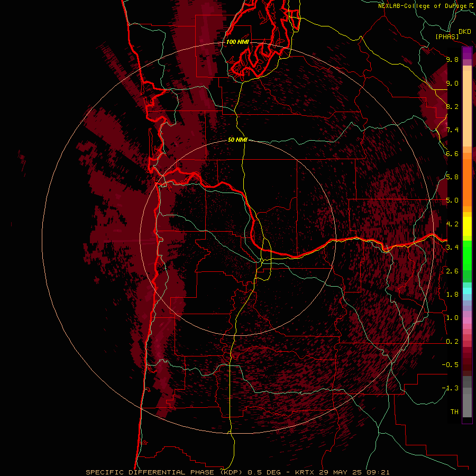
Task: Click the -0.5 value on the color scale
Action: pyautogui.click(x=450, y=365)
